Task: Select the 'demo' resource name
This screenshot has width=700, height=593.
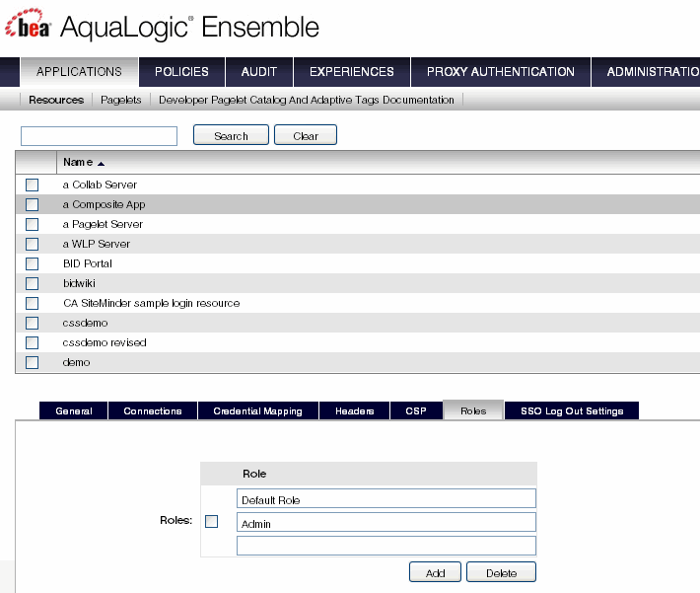Action: pos(76,362)
